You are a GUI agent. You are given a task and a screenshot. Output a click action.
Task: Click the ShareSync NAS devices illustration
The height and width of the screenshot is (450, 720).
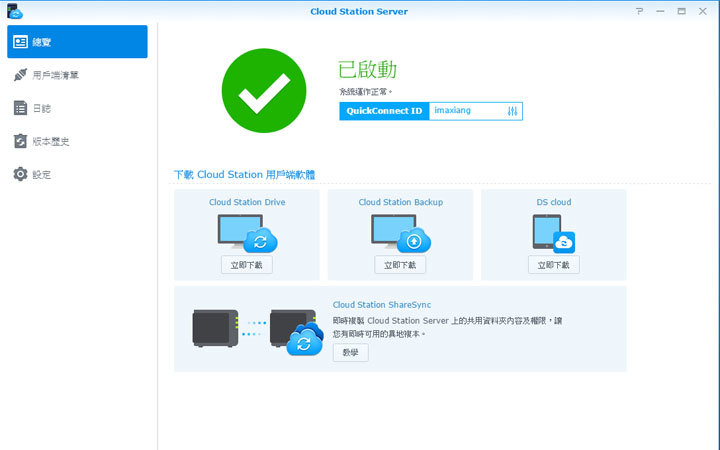[x=258, y=332]
